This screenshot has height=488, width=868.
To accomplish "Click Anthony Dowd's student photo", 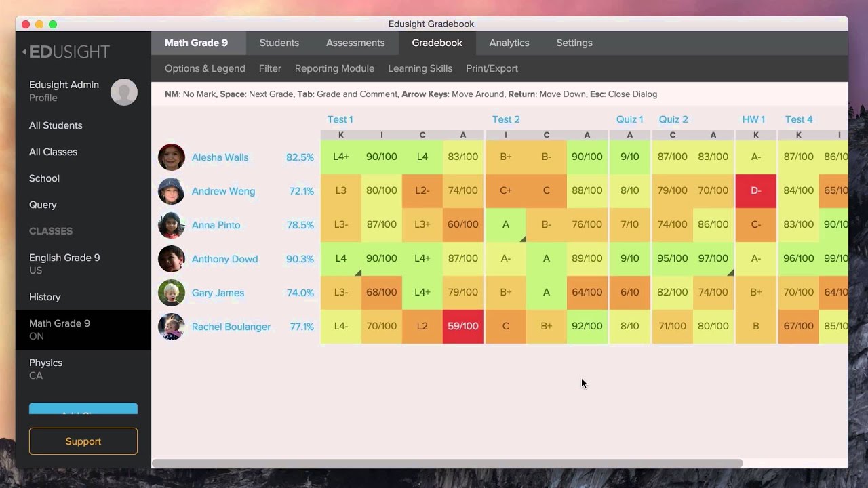I will click(172, 259).
